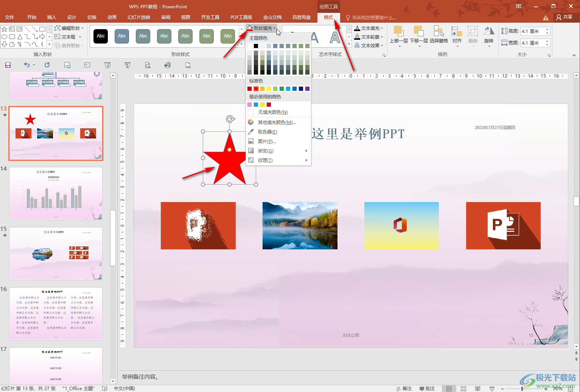Pick recent pink fill color
Viewport: 580px width, 392px height.
(249, 105)
